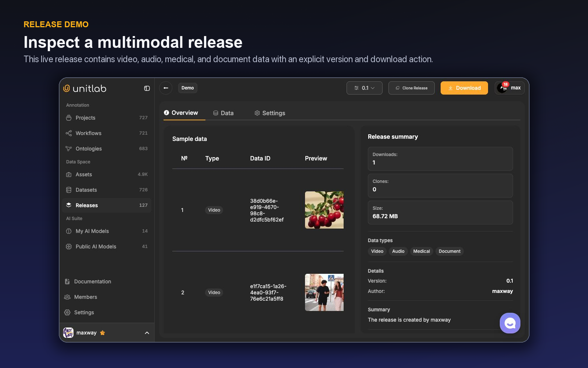Open the 0.1 version dropdown
588x368 pixels.
(365, 88)
